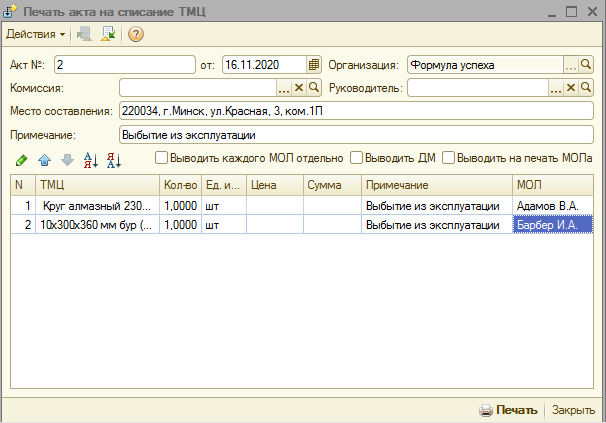Image resolution: width=606 pixels, height=423 pixels.
Task: Open the calendar picker for date field
Action: (313, 65)
